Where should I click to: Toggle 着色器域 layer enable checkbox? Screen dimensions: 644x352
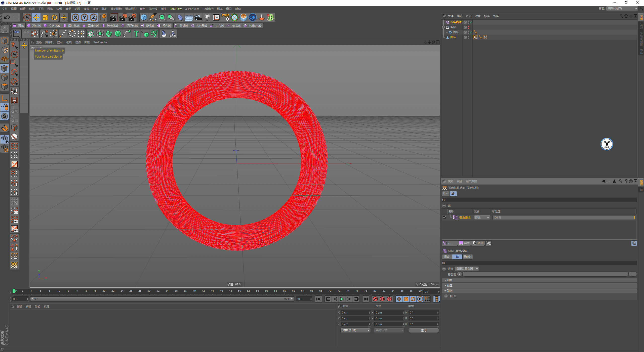click(x=445, y=217)
